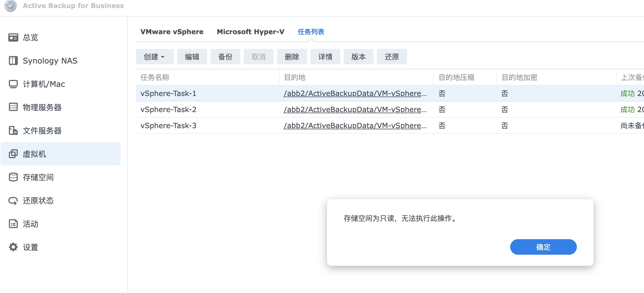This screenshot has width=644, height=293.
Task: Click the 活动 activity icon
Action: click(x=13, y=224)
